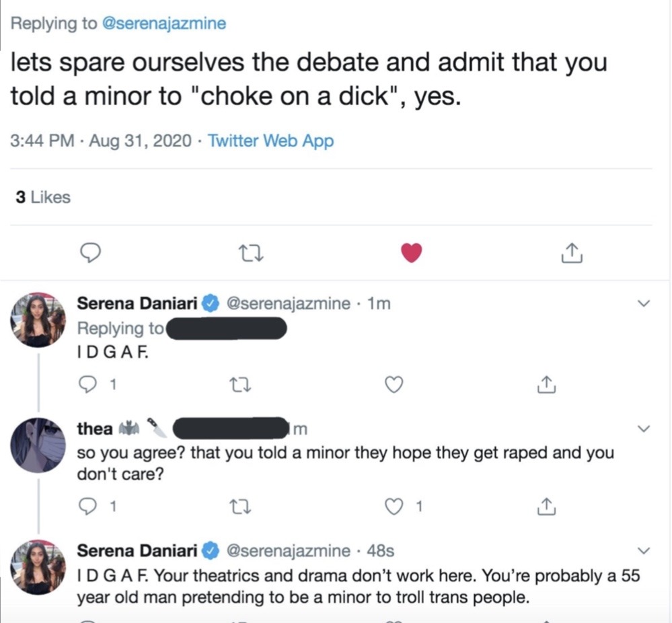
Task: Like the first Serena Daniari reply
Action: click(394, 385)
